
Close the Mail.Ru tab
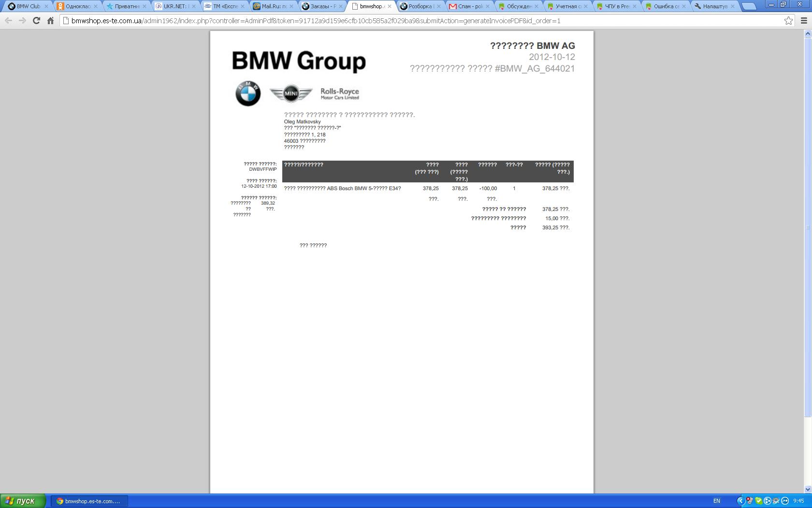[291, 6]
